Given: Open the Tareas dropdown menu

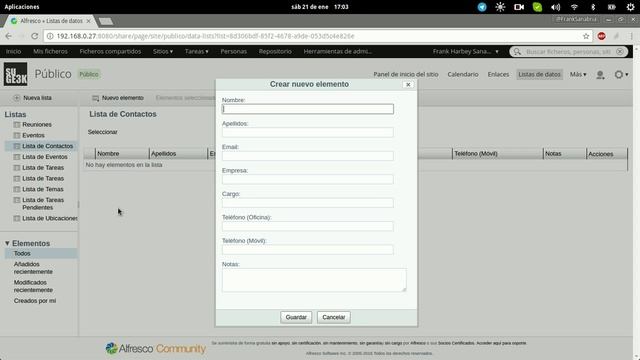Looking at the screenshot, I should click(196, 51).
